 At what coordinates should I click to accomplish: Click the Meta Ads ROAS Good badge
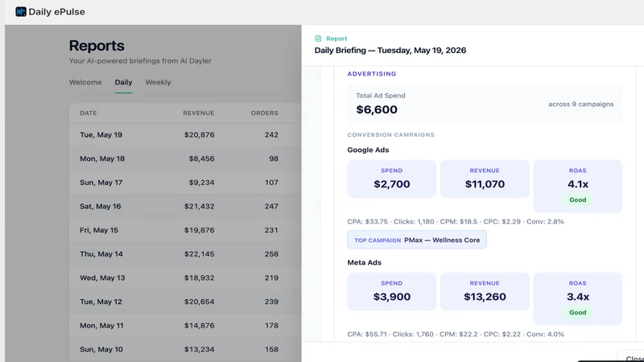point(577,312)
